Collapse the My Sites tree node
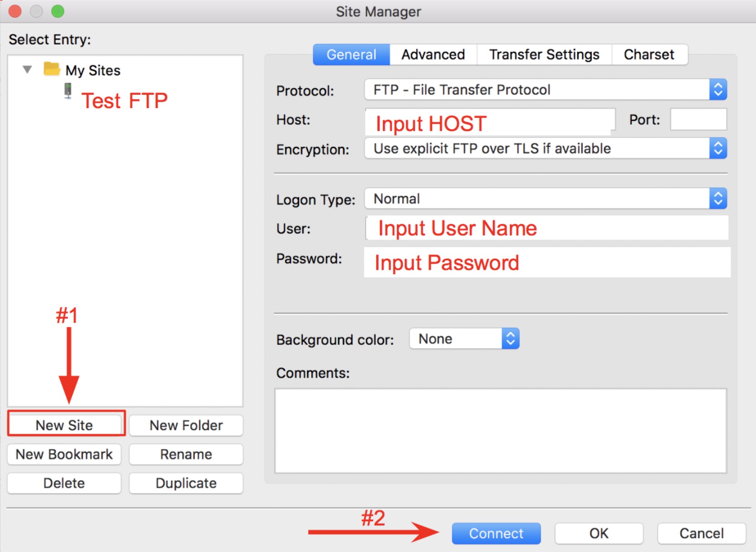756x552 pixels. pos(27,70)
